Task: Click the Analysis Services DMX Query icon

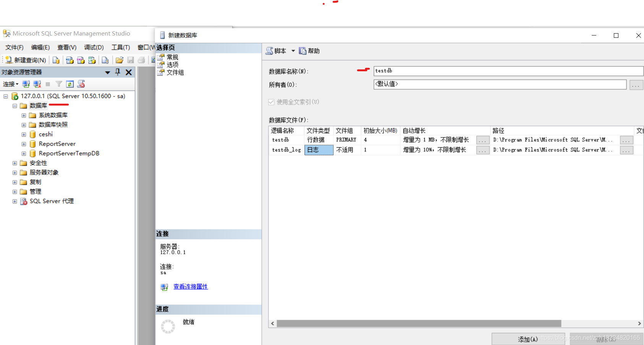Action: coord(81,60)
